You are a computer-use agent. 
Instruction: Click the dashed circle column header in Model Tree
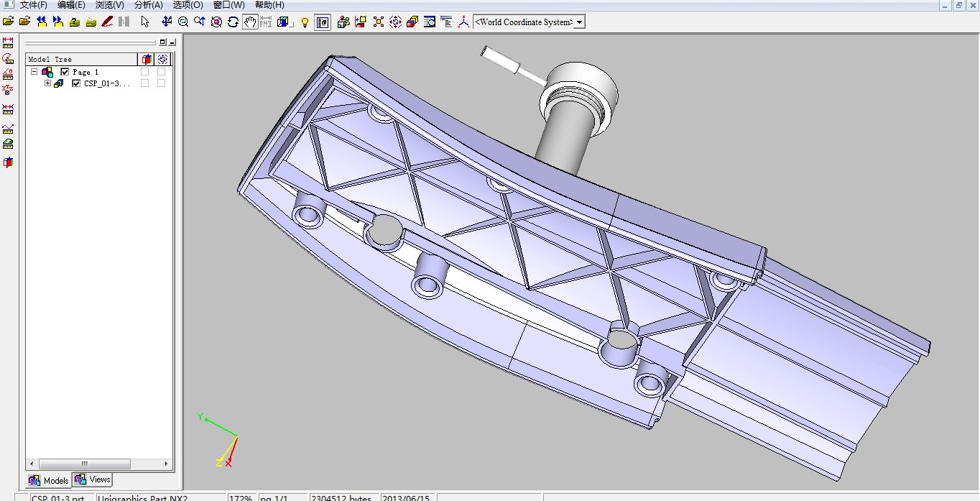163,59
